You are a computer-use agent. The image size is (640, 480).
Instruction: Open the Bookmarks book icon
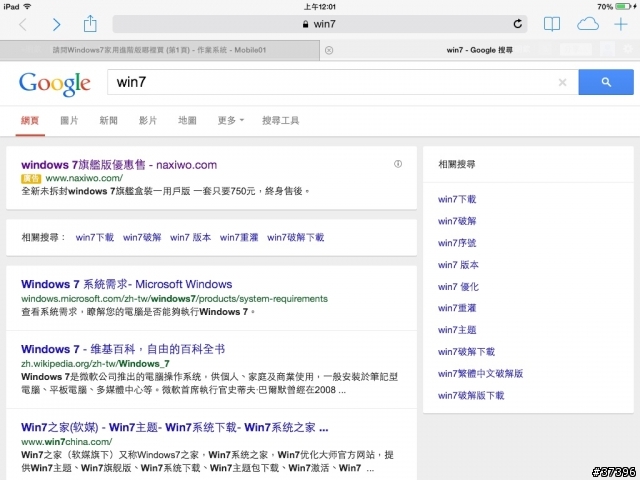(552, 24)
